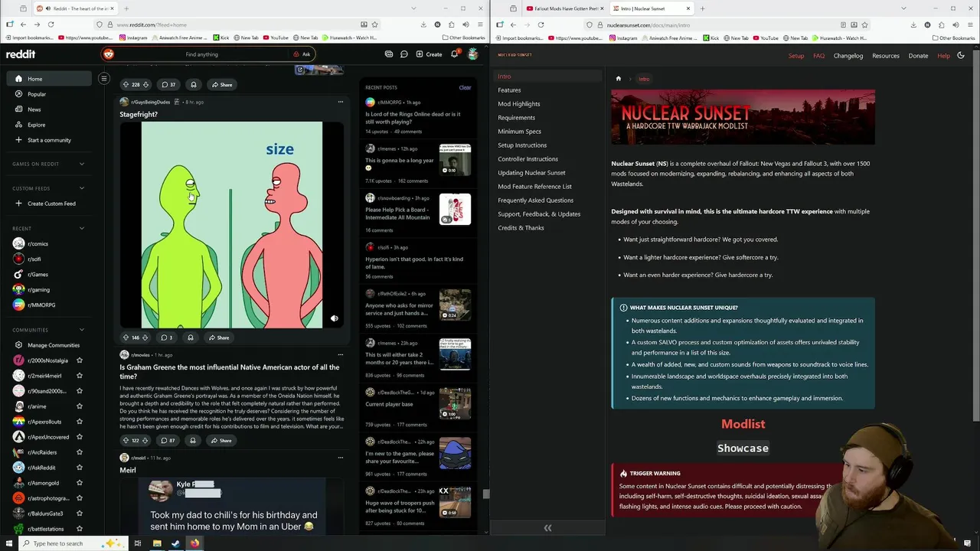This screenshot has width=980, height=551.
Task: Collapse the Games on Reddit section
Action: (x=82, y=164)
